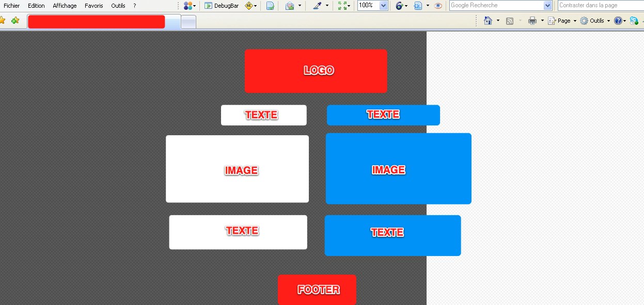The width and height of the screenshot is (644, 305).
Task: Click the Contraster dans la page field
Action: click(x=601, y=5)
